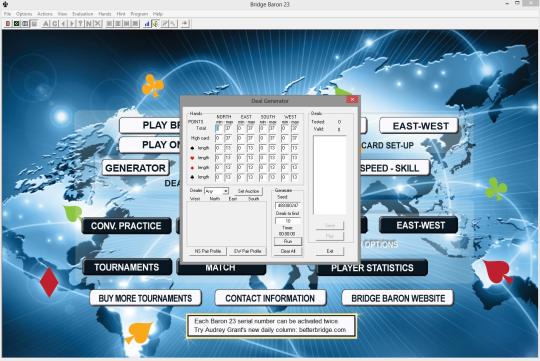
Task: Click the TOURNAMENTS button
Action: tap(127, 267)
